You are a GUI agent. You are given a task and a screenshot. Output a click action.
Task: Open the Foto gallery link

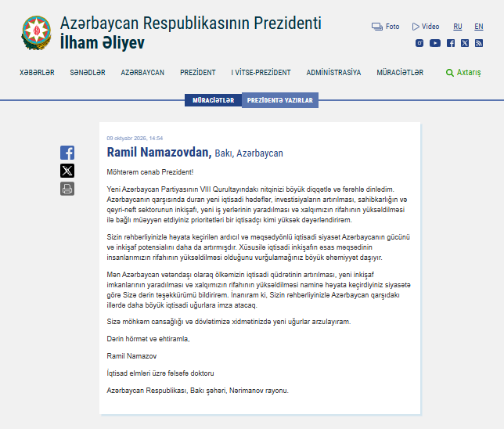tap(385, 27)
